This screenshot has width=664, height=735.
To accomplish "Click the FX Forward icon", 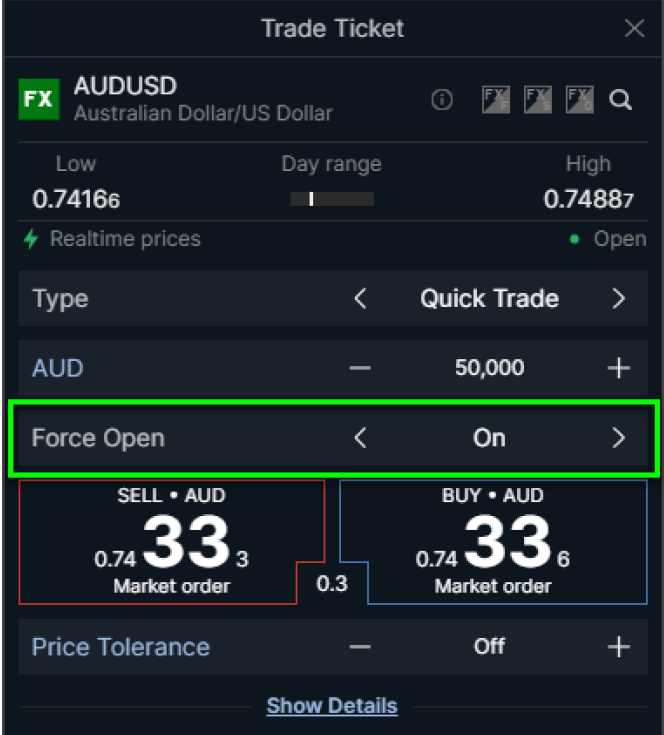I will click(x=496, y=99).
